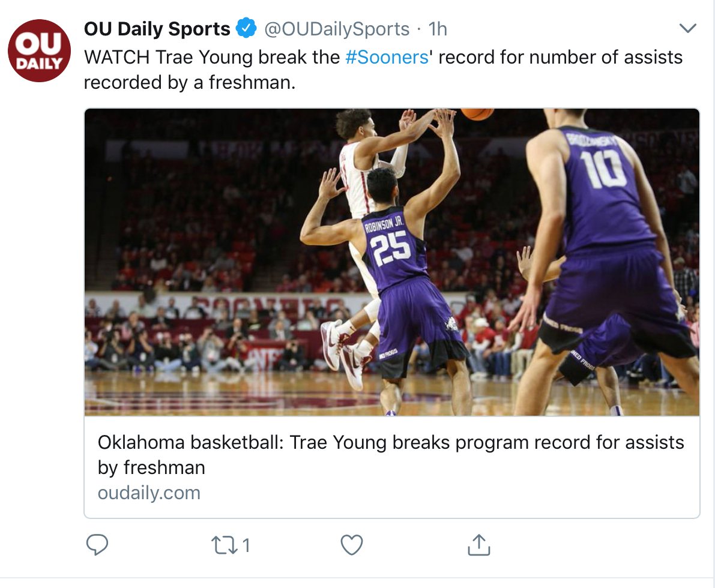715x588 pixels.
Task: Reply to the tweet via speech bubble icon
Action: [97, 545]
